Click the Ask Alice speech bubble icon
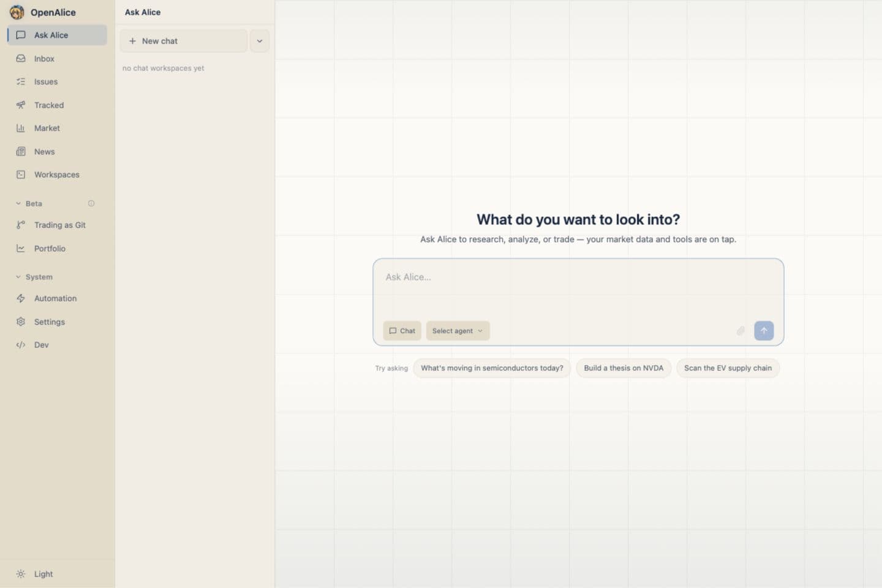The image size is (882, 588). point(21,35)
